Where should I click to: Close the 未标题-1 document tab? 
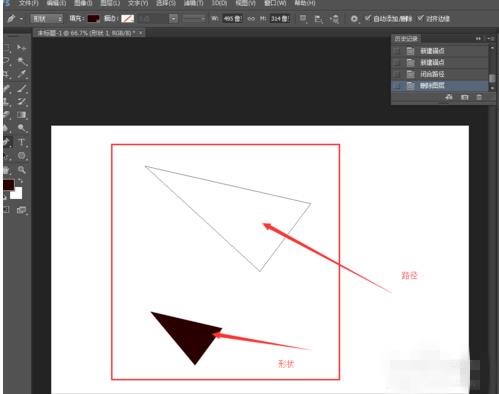click(141, 33)
